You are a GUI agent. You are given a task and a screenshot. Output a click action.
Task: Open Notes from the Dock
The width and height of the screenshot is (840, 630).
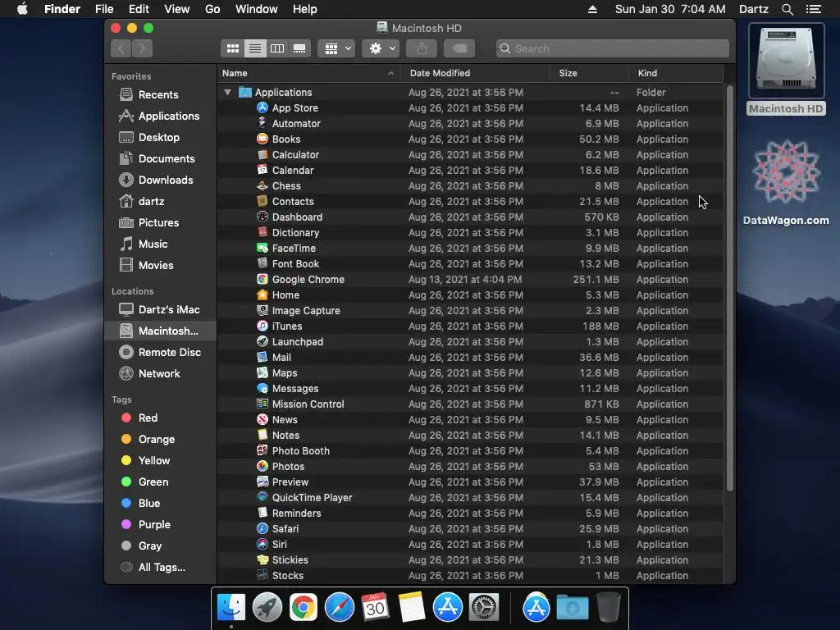412,608
